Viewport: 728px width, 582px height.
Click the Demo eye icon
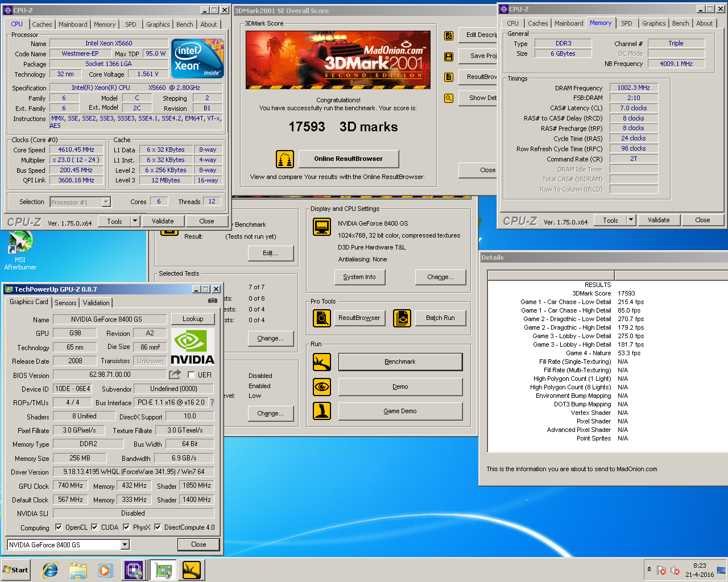coord(322,387)
